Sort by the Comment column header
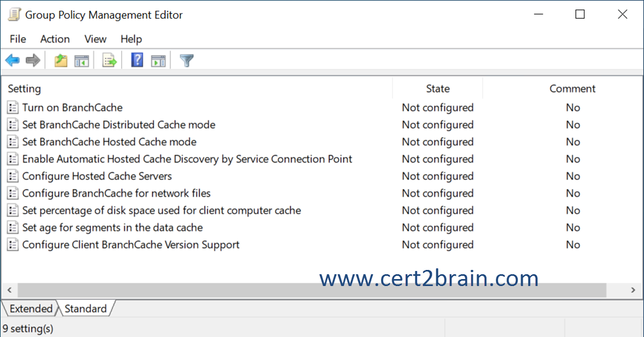 [x=573, y=89]
